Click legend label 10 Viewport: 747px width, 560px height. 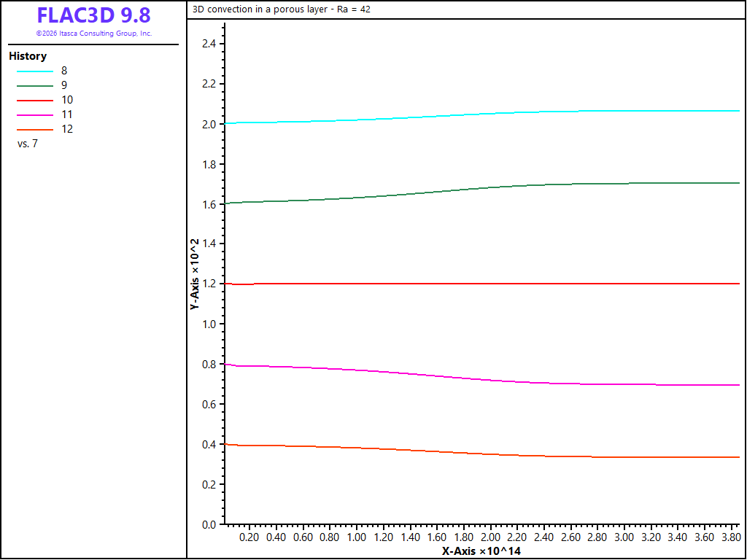(67, 100)
